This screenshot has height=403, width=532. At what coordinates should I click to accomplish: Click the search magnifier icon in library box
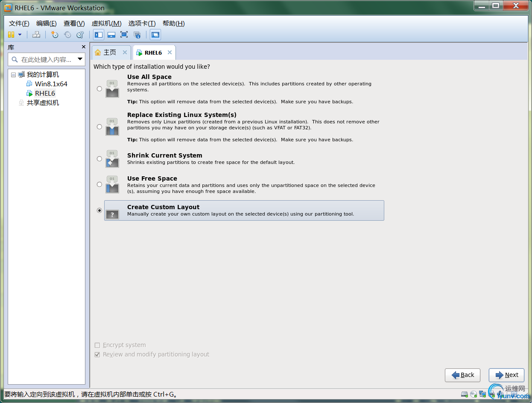[15, 60]
